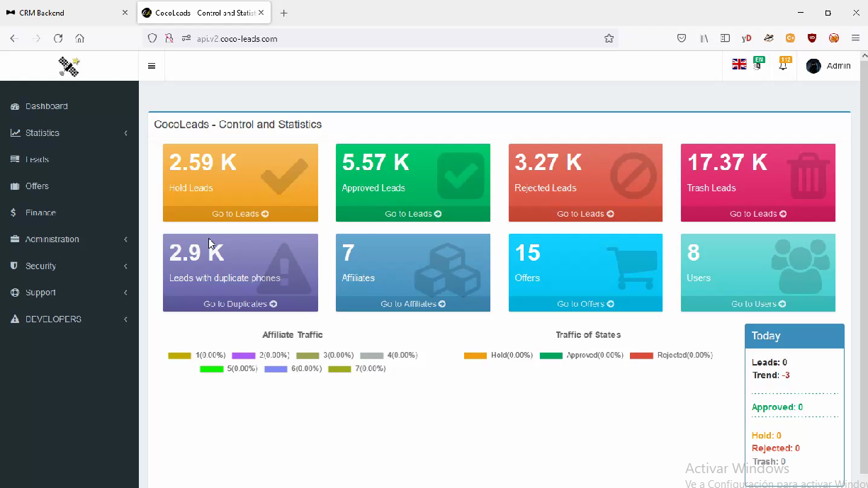Toggle Hold series in Traffic of States legend
This screenshot has width=868, height=488.
click(475, 356)
